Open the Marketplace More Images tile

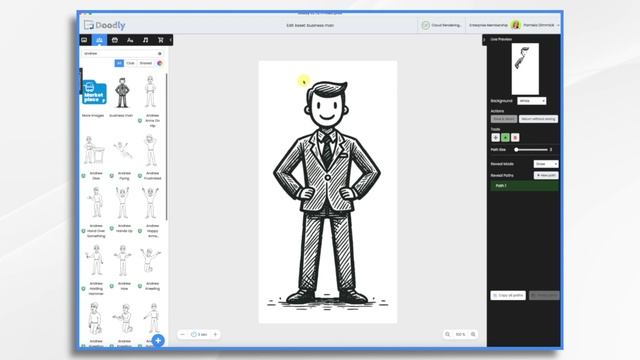94,92
